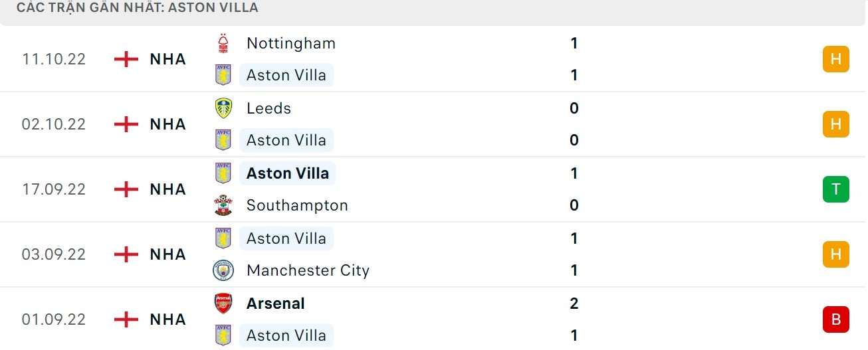Click Aston Villa crest in 17.09.22 match
Image resolution: width=868 pixels, height=350 pixels.
pyautogui.click(x=223, y=173)
